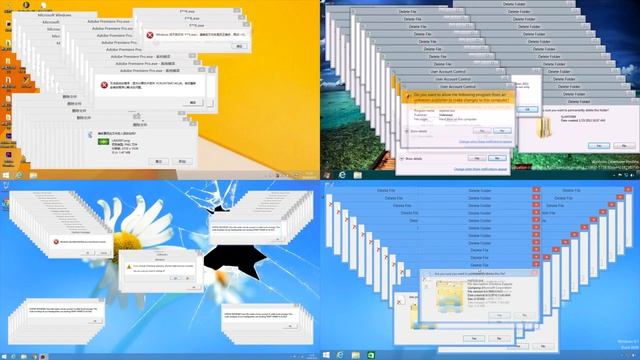Launch Internet Explorer on blue desktop taskbar
This screenshot has height=360, width=640.
click(x=340, y=355)
